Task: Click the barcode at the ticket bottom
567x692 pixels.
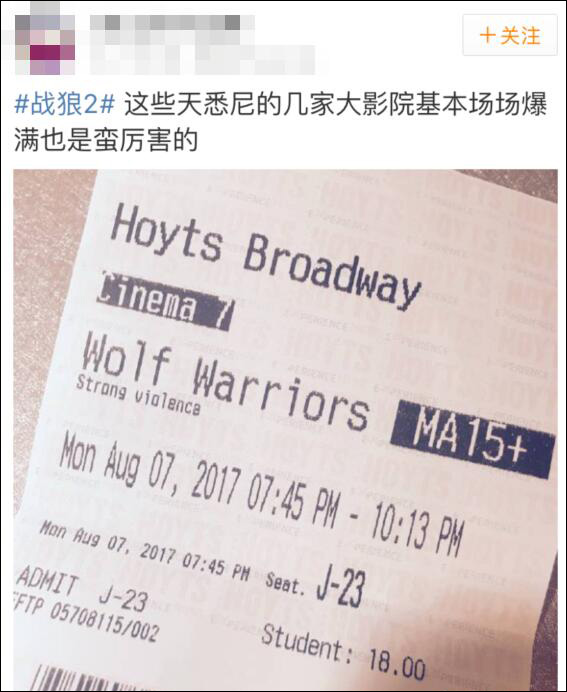Action: coord(77,680)
